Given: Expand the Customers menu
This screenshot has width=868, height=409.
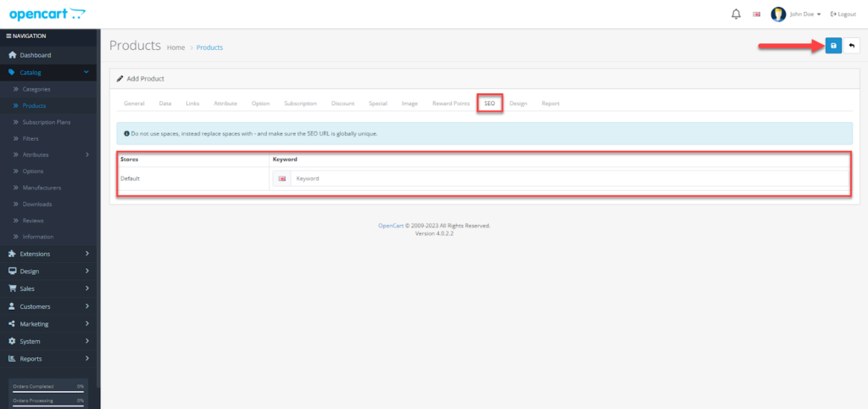Looking at the screenshot, I should point(48,306).
